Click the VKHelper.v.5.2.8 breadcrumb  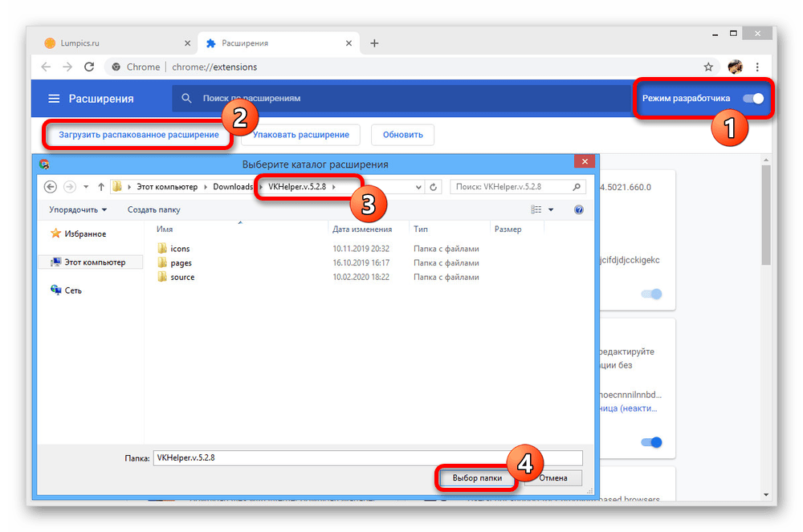(x=297, y=187)
